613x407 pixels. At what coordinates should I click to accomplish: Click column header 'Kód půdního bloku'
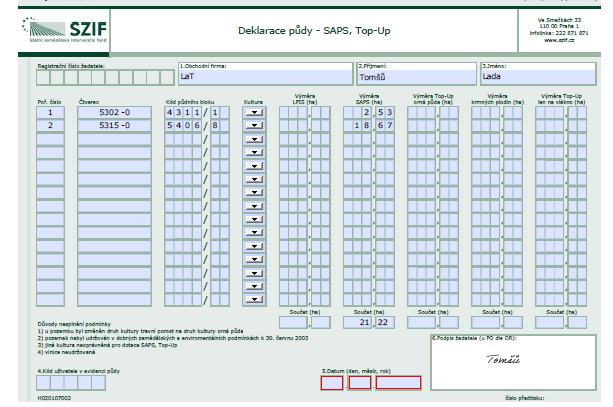coord(190,102)
